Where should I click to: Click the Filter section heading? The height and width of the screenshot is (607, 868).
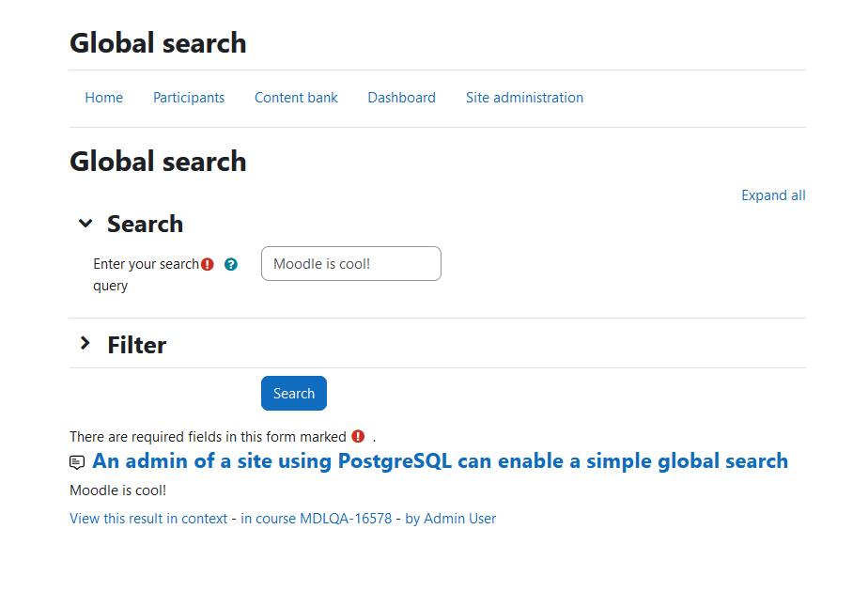(x=137, y=345)
